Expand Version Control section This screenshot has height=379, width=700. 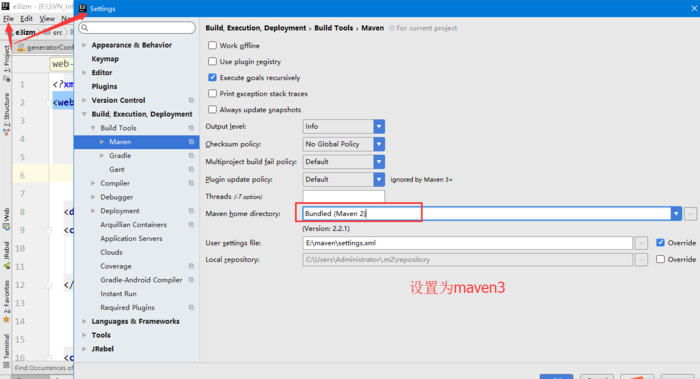pyautogui.click(x=84, y=100)
